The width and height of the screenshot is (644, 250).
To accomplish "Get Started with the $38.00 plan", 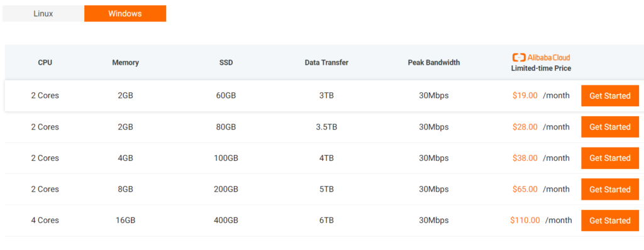I will (610, 158).
